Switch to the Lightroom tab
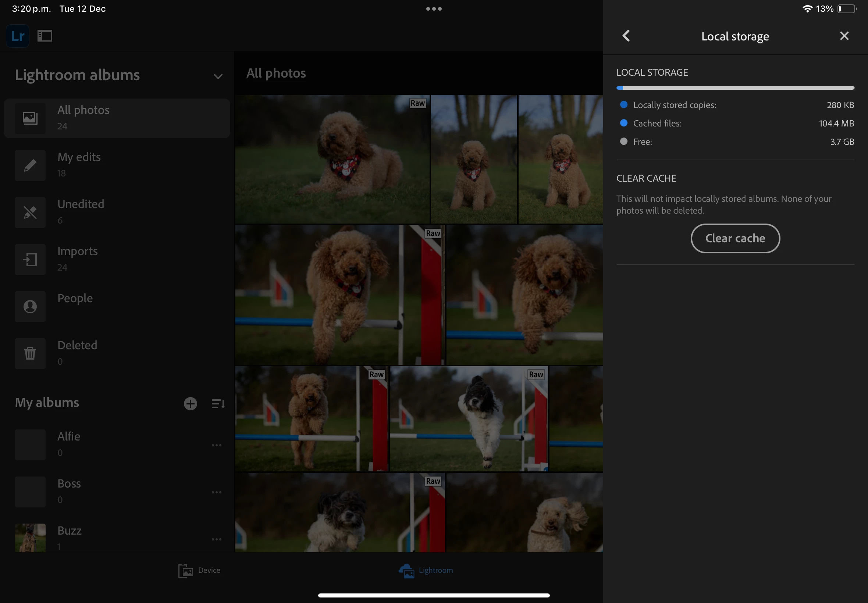 click(x=426, y=570)
